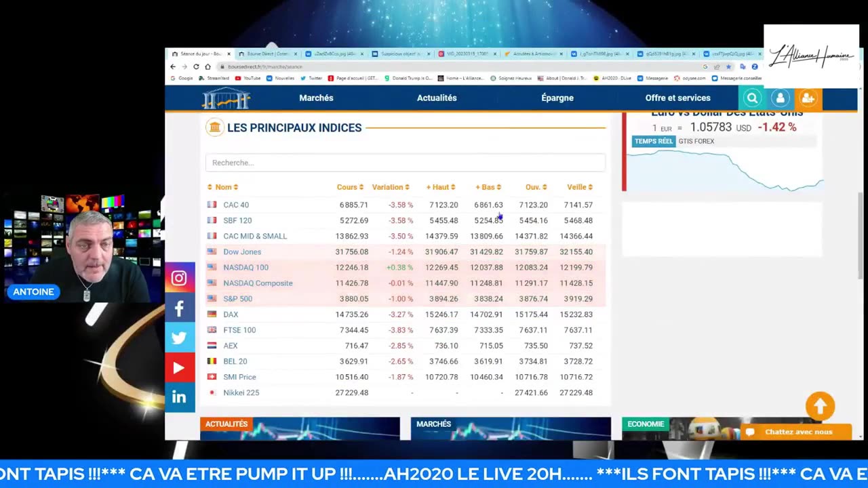
Task: Click the browser home icon
Action: [x=208, y=66]
